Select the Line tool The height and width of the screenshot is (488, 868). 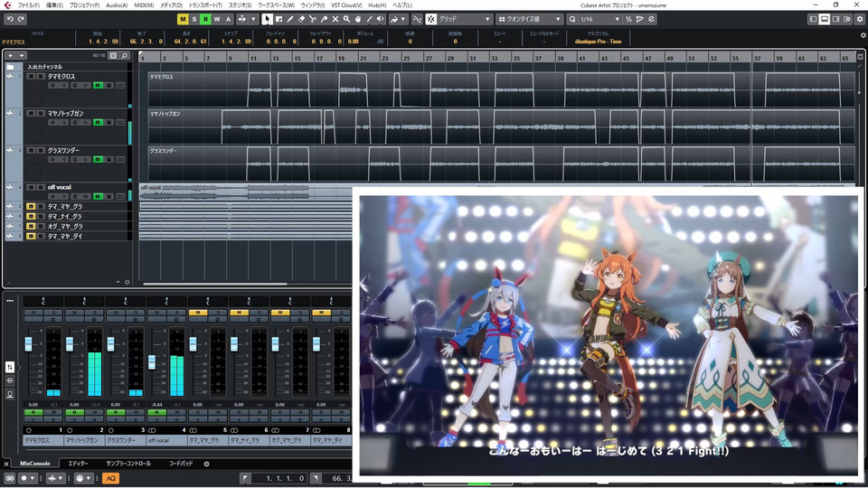point(369,19)
